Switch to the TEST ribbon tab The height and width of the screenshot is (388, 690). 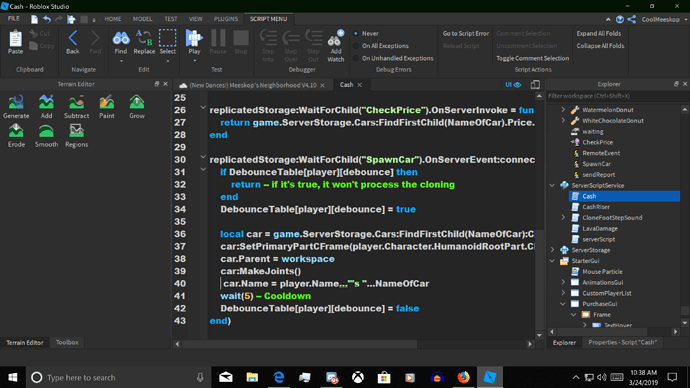[171, 19]
